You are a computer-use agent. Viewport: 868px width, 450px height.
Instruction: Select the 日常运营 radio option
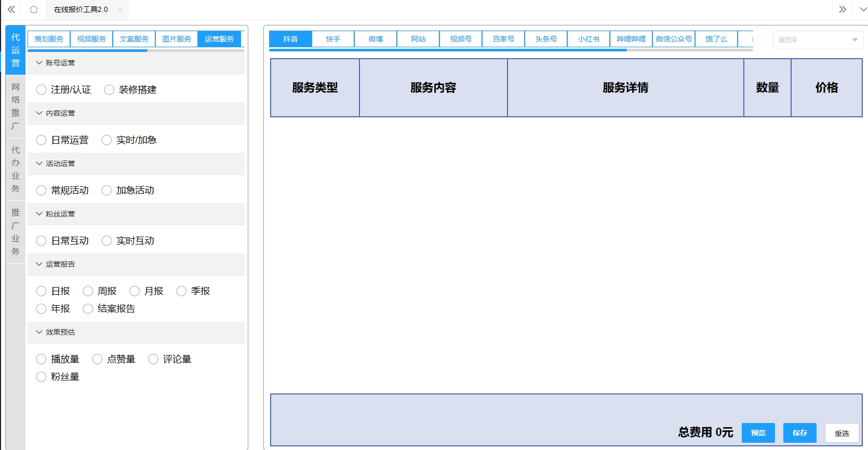point(42,140)
